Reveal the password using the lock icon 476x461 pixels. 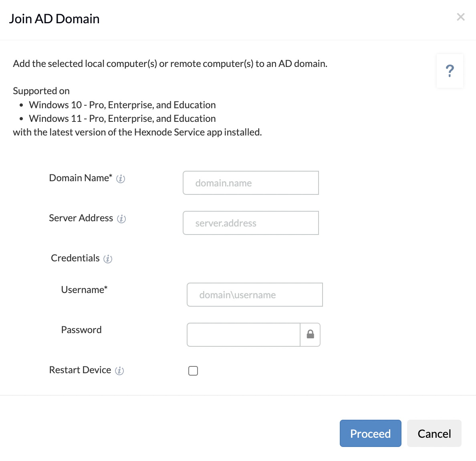[310, 335]
